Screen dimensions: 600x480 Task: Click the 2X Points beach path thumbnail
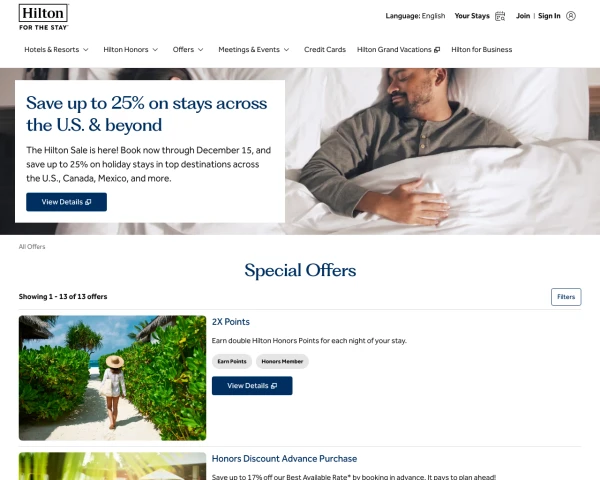click(x=112, y=378)
